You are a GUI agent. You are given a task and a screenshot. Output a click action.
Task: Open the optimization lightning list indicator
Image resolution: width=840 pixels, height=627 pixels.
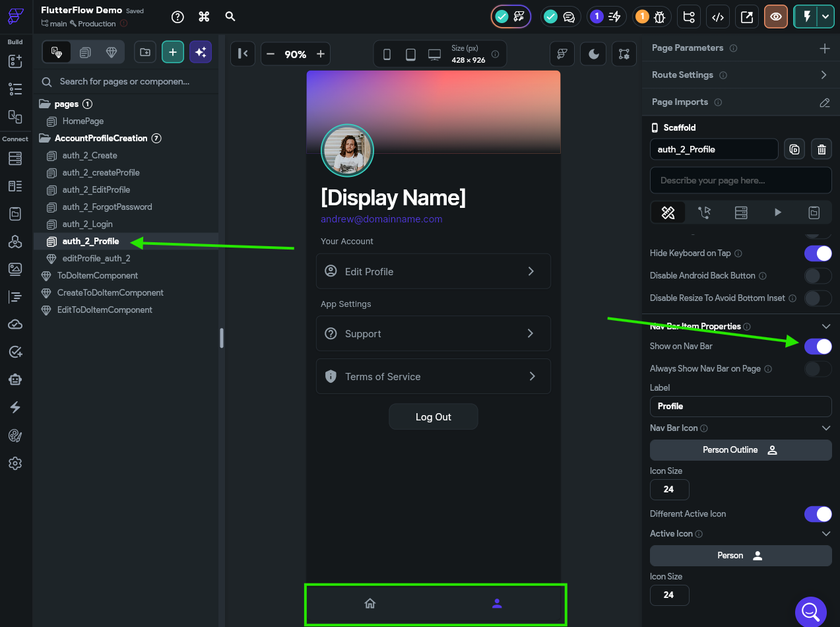coord(606,17)
